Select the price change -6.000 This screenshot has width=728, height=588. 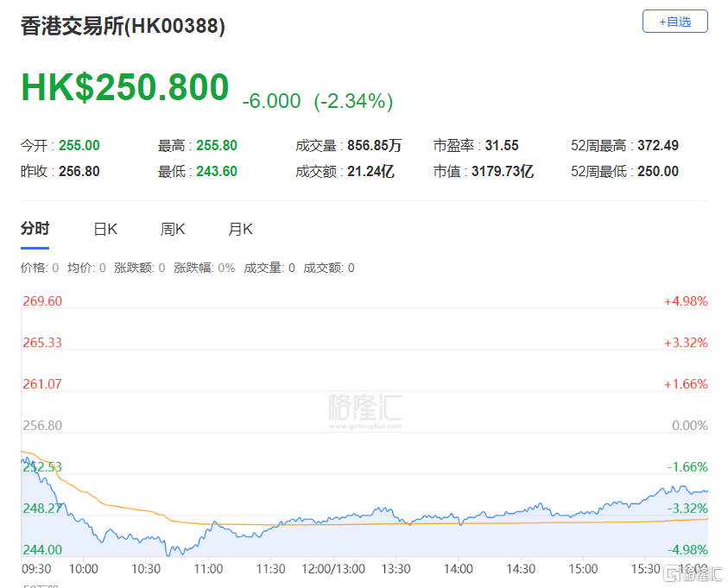(x=272, y=101)
